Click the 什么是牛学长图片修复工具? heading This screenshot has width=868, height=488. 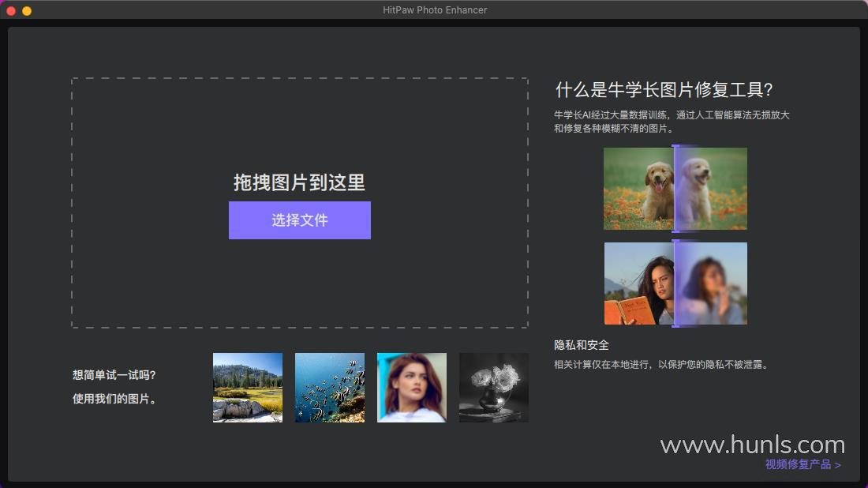point(664,89)
